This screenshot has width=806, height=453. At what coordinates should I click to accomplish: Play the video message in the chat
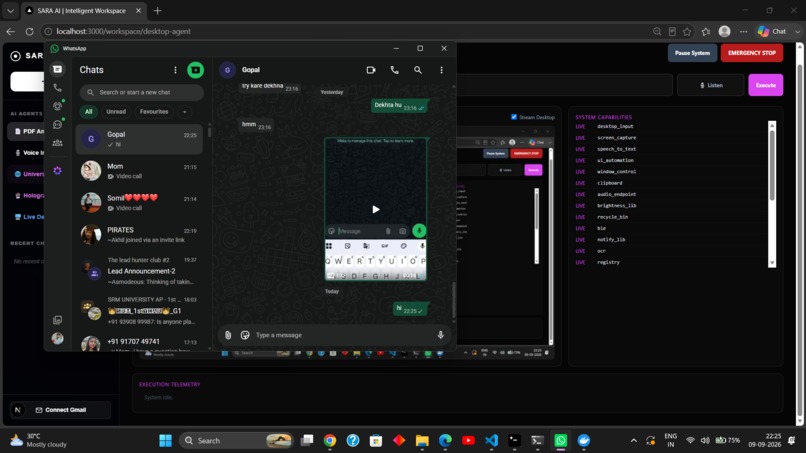[376, 209]
